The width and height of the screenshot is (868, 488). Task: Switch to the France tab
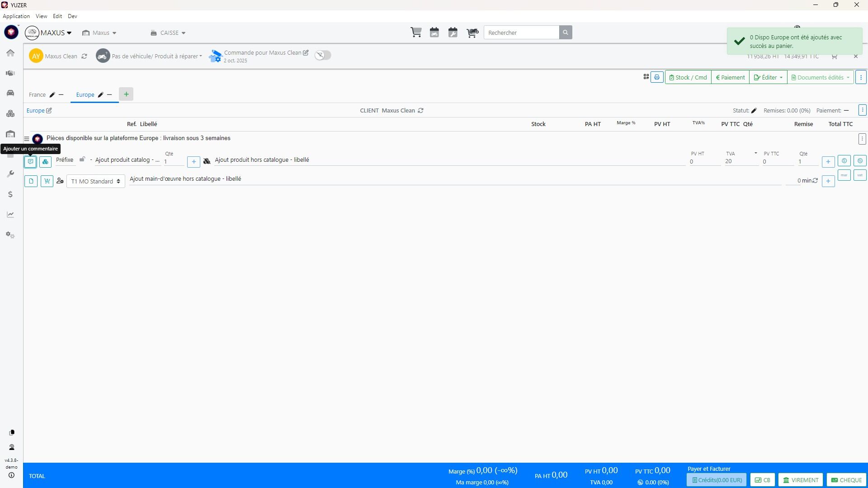click(37, 95)
